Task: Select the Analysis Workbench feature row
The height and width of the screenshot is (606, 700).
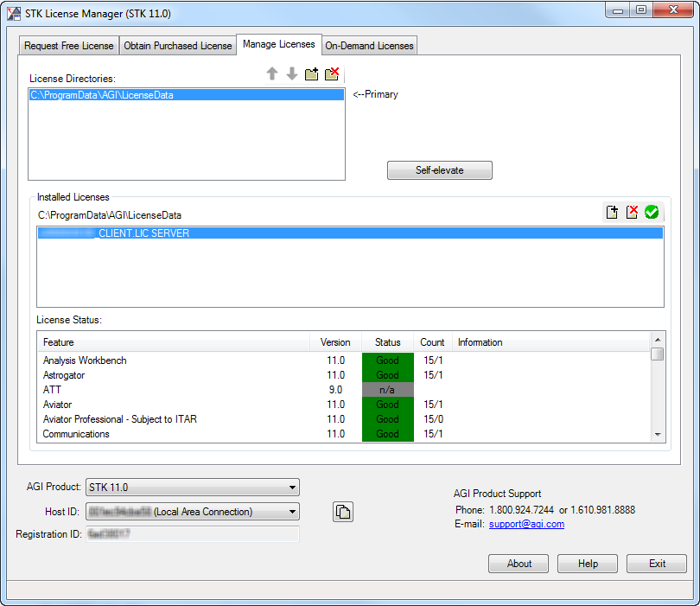Action: coord(344,360)
